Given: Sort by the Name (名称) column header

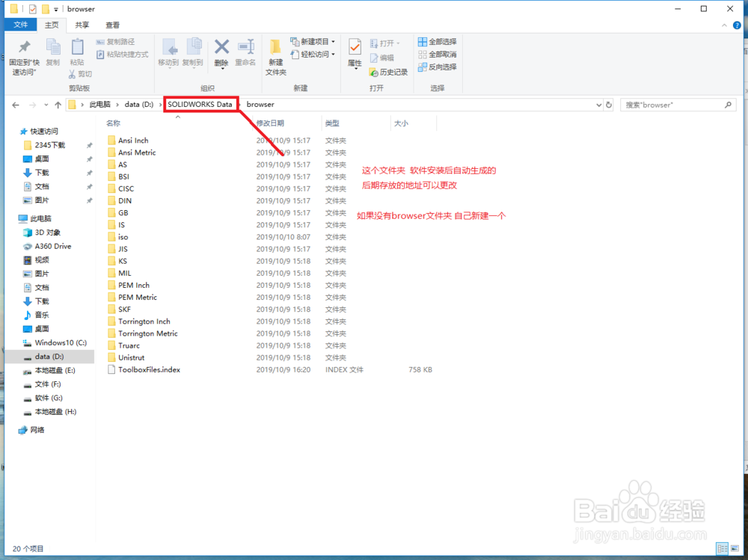Looking at the screenshot, I should tap(113, 123).
